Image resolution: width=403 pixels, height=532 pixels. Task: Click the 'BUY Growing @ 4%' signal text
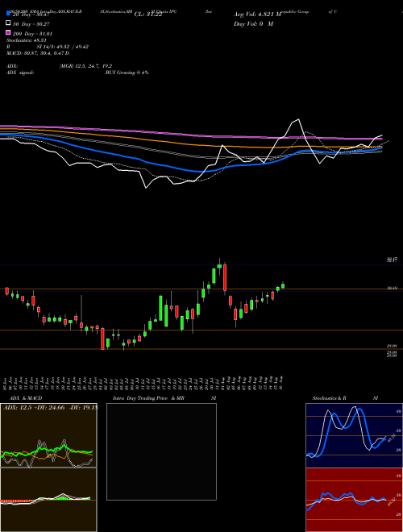pyautogui.click(x=127, y=73)
